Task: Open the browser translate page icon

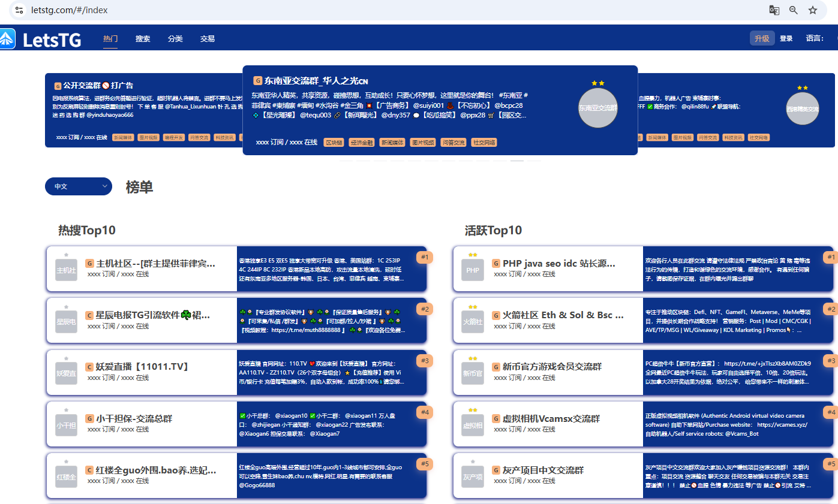Action: click(x=774, y=10)
